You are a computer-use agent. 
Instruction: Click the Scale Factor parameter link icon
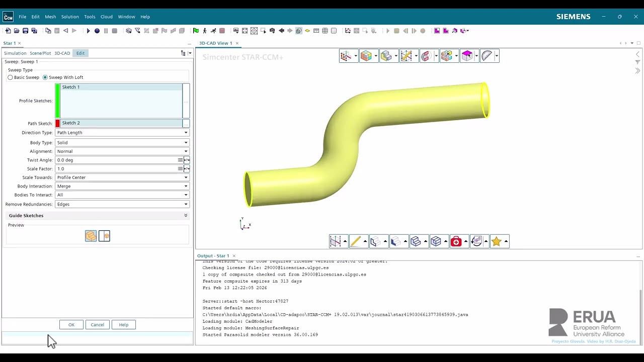tap(187, 169)
